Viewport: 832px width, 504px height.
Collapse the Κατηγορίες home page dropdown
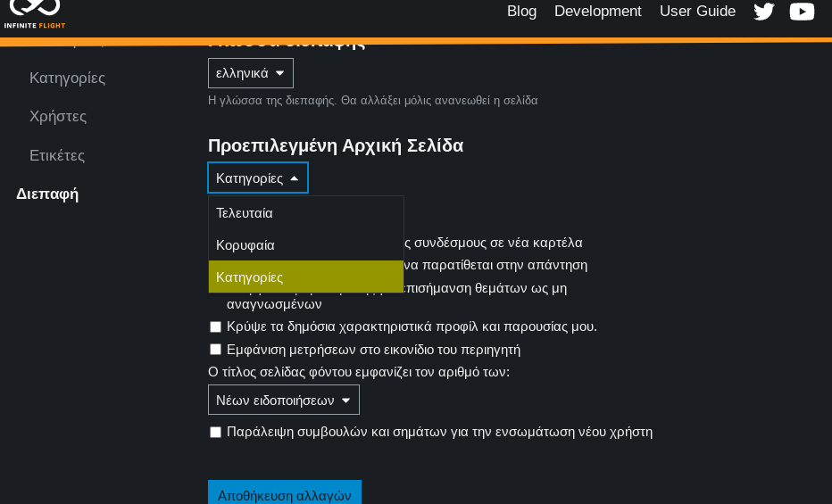pyautogui.click(x=257, y=178)
